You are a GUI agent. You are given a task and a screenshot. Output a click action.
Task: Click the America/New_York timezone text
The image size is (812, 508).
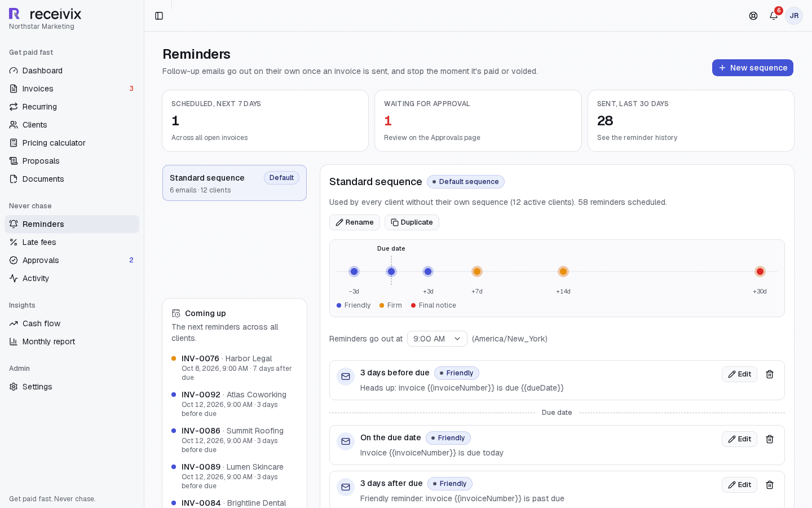510,339
